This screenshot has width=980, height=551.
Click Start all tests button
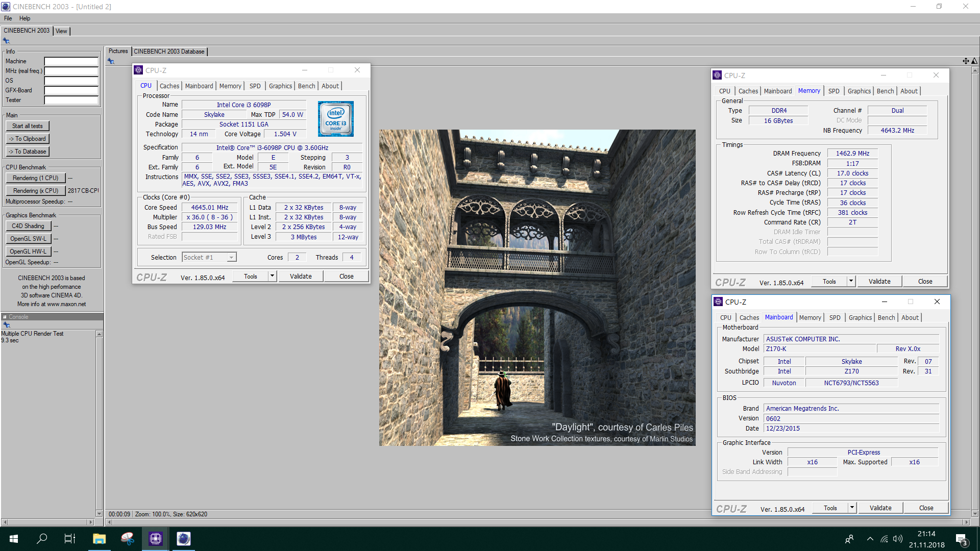[x=28, y=126]
